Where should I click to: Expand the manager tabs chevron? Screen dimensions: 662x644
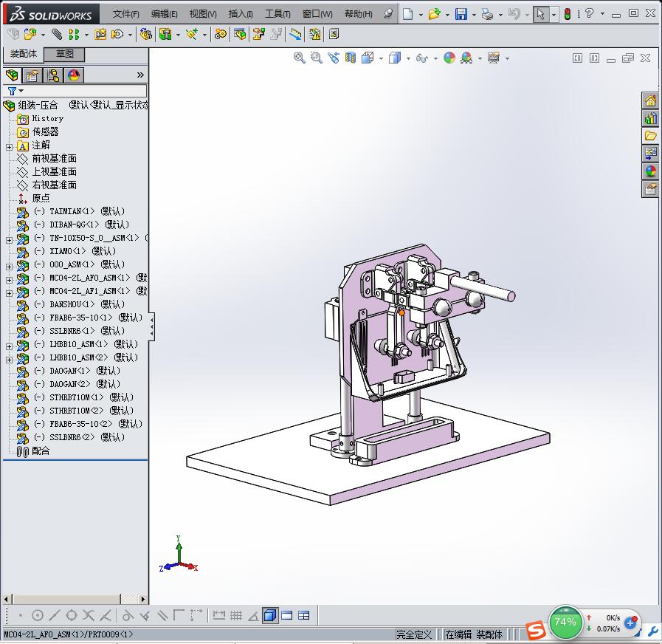(140, 75)
